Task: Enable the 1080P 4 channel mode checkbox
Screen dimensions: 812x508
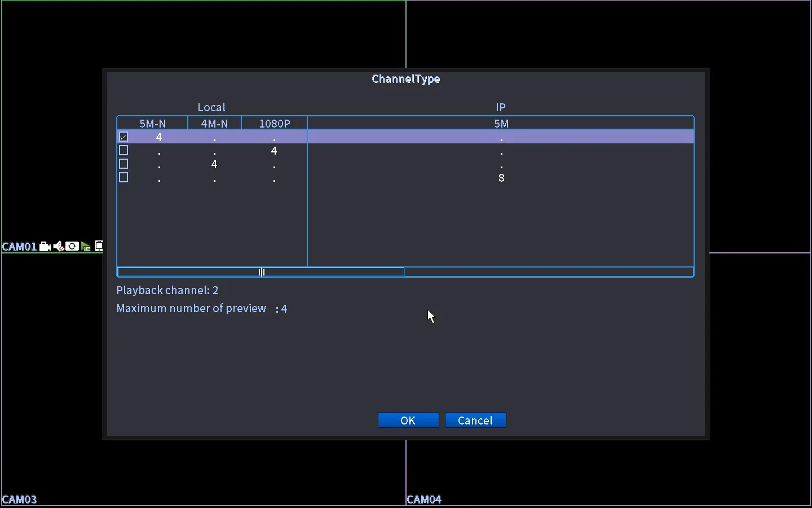Action: [x=124, y=151]
